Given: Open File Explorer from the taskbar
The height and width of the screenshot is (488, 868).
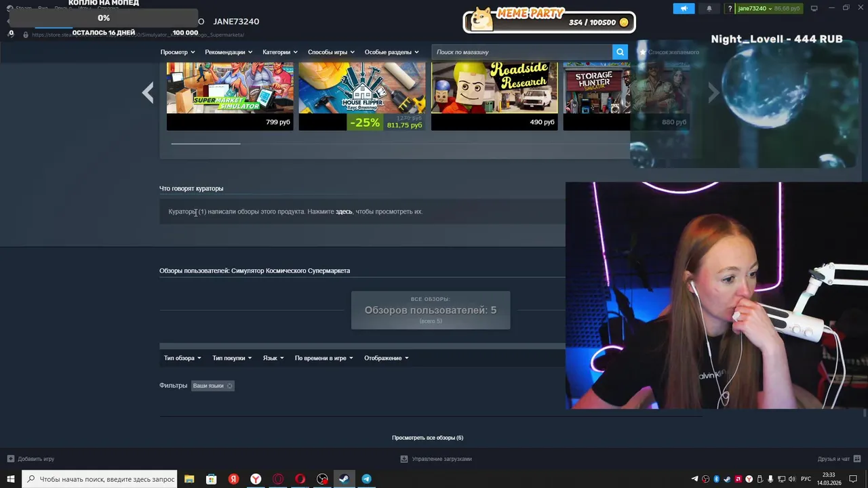Looking at the screenshot, I should [189, 479].
